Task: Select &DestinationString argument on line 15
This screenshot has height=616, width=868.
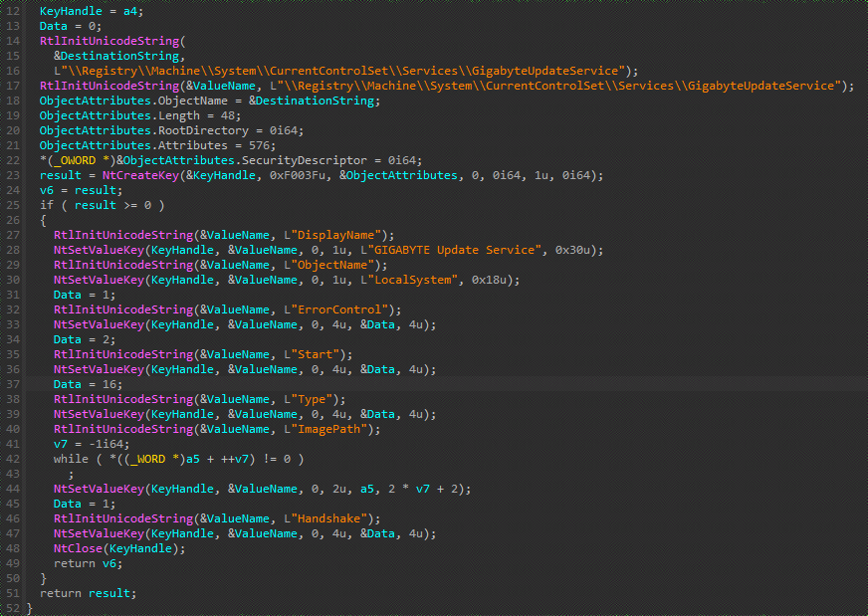Action: [116, 57]
